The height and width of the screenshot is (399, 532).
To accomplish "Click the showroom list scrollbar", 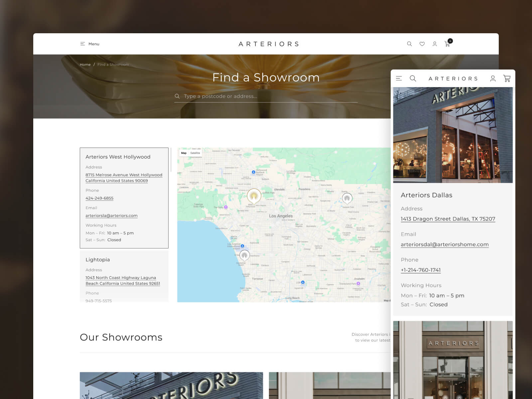I will point(171,160).
